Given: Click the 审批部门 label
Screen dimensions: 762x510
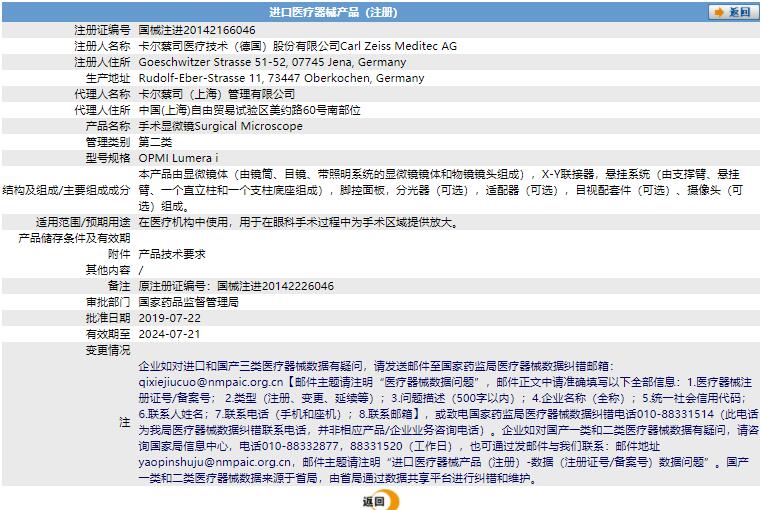Looking at the screenshot, I should (x=108, y=302).
